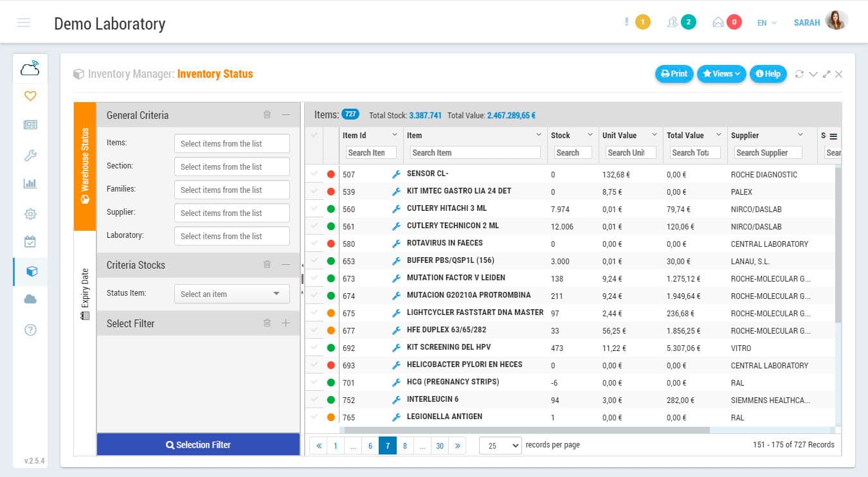
Task: Open records per page dropdown
Action: click(500, 446)
